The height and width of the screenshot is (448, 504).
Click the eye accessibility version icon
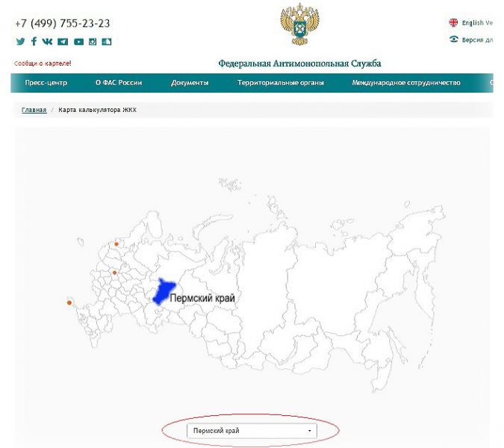(453, 40)
